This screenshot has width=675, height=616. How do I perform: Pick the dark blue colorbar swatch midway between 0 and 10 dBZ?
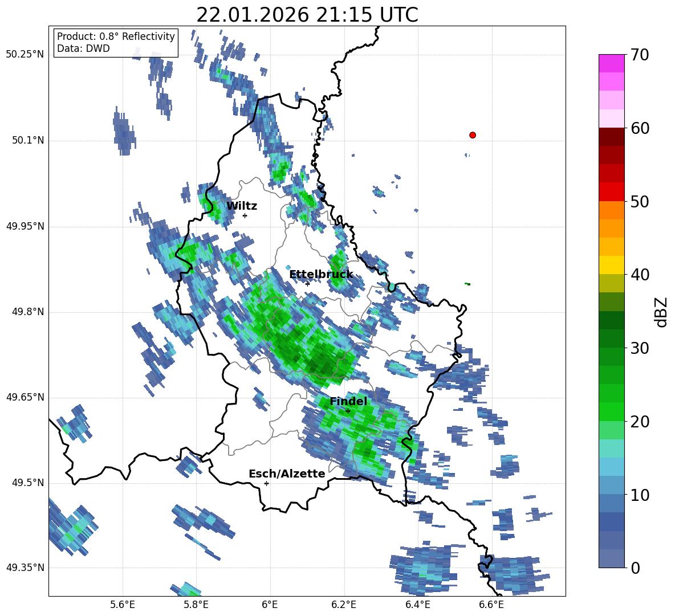click(x=611, y=522)
